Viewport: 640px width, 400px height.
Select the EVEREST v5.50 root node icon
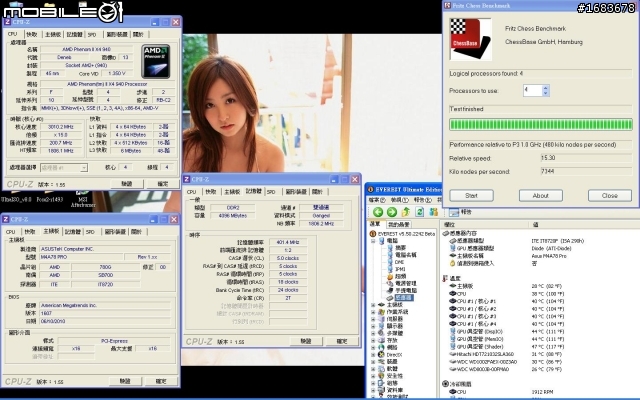[373, 234]
